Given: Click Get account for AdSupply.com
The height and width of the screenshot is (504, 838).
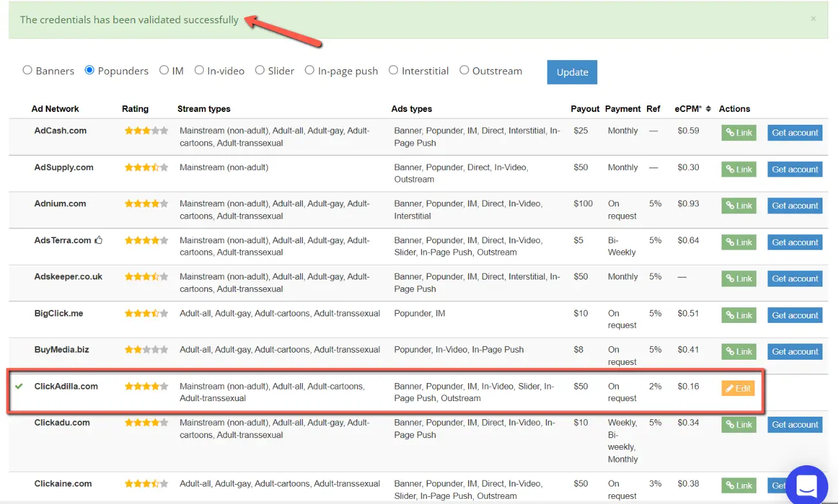Looking at the screenshot, I should point(795,170).
